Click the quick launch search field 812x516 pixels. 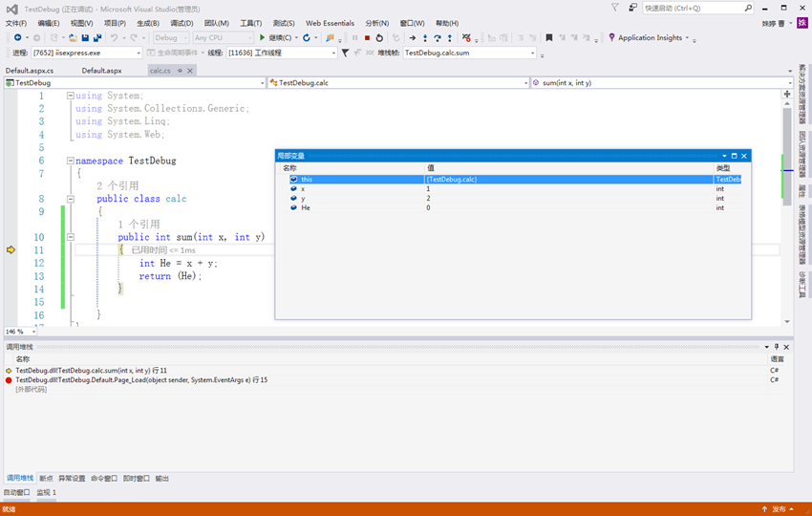click(691, 8)
